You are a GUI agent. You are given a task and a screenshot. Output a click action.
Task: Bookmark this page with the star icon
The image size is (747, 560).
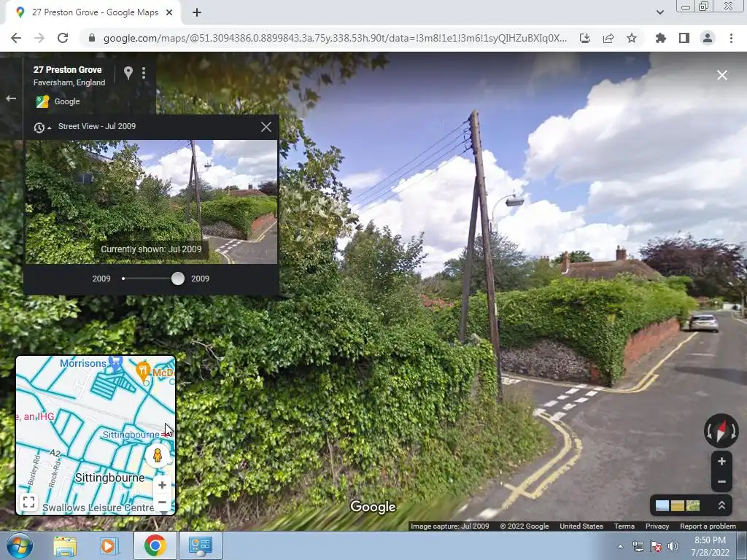pyautogui.click(x=632, y=38)
